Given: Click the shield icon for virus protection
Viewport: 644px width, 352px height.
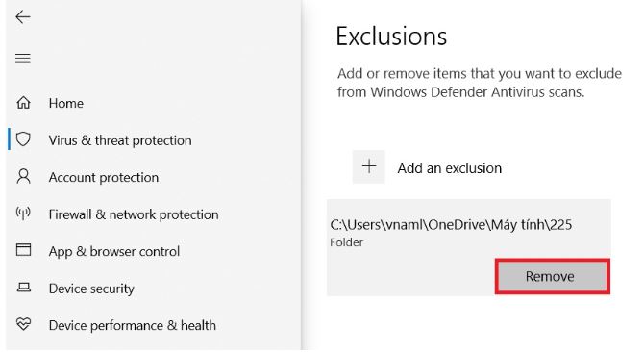Looking at the screenshot, I should [x=23, y=139].
